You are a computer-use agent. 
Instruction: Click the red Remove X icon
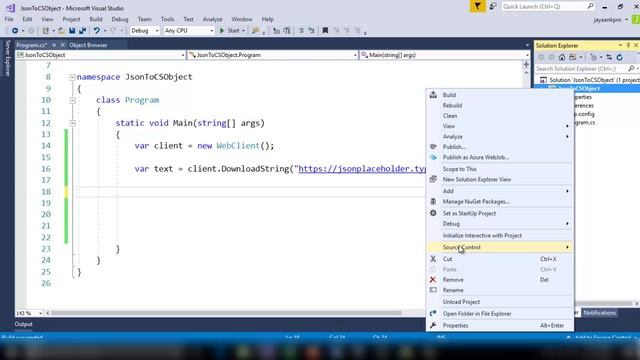pos(433,280)
